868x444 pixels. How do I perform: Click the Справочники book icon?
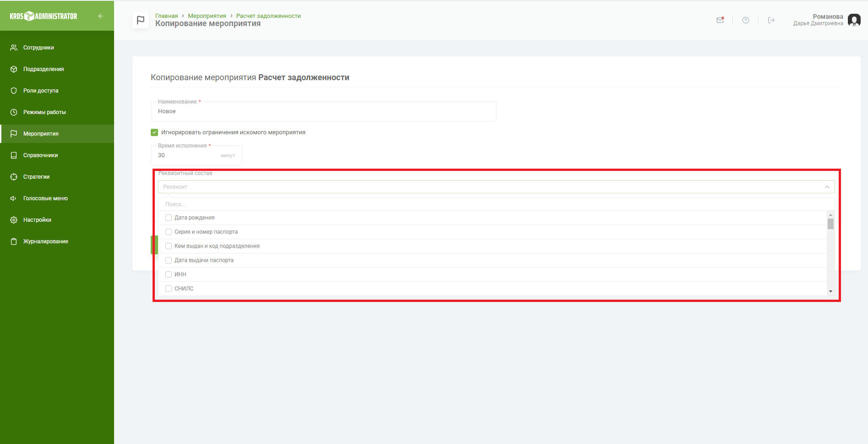[x=14, y=155]
